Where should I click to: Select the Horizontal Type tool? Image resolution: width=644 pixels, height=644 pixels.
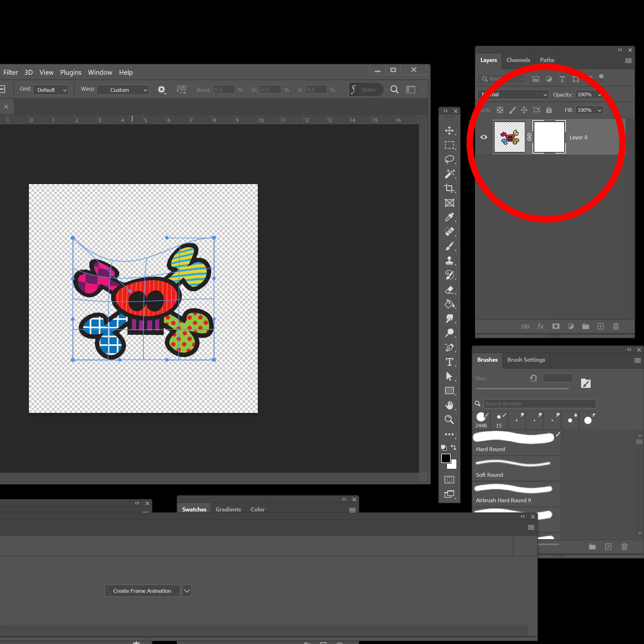pyautogui.click(x=449, y=362)
